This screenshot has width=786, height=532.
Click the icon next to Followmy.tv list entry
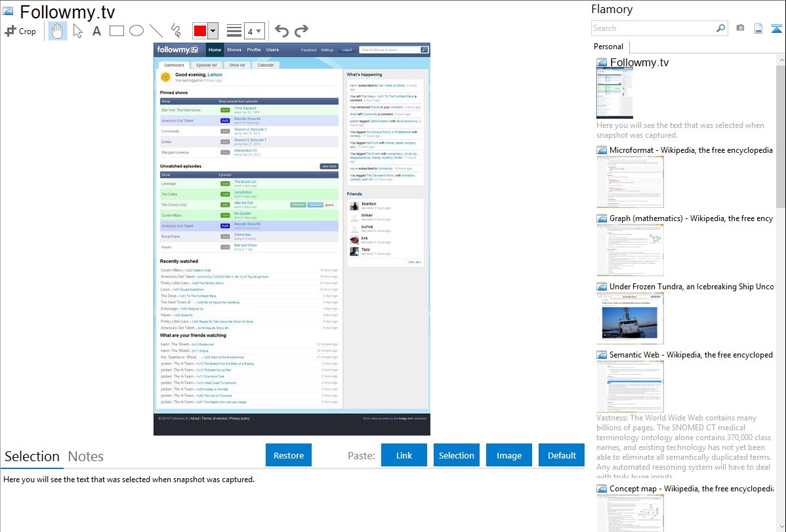(x=602, y=63)
